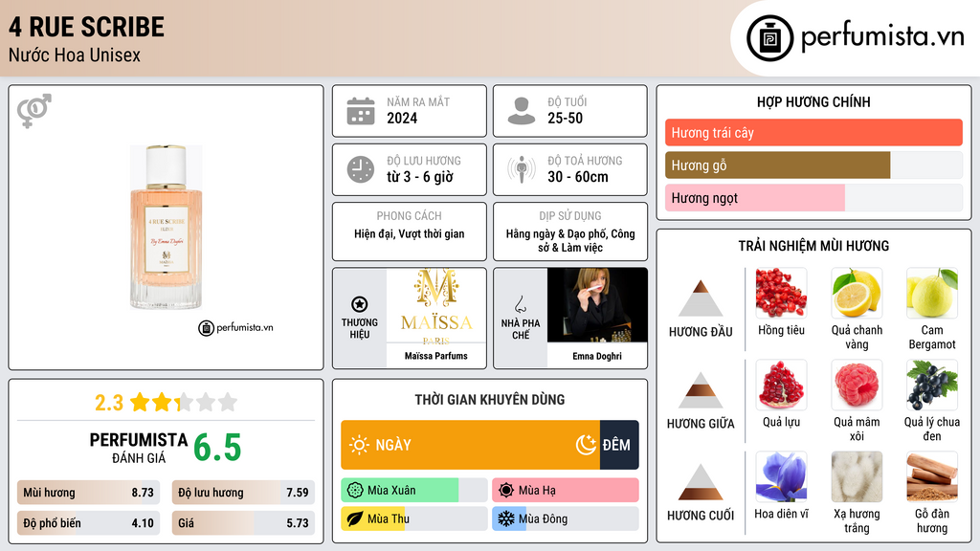This screenshot has height=551, width=980.
Task: Click the Mùi hương 8.73 score bar
Action: pos(88,493)
